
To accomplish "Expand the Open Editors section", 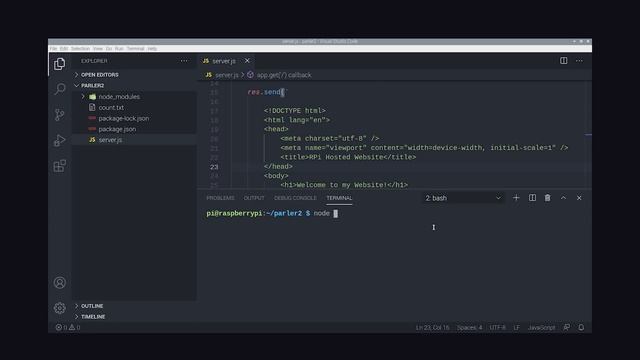I will [x=100, y=75].
